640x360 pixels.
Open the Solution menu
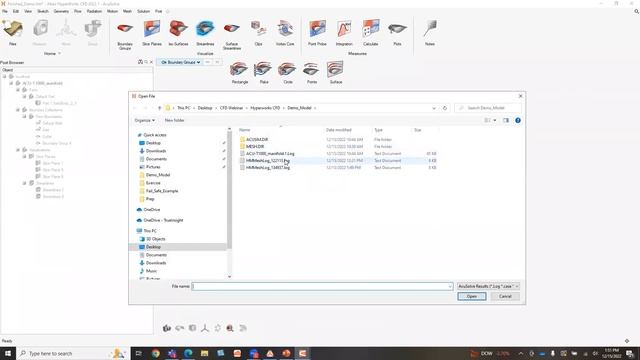pyautogui.click(x=143, y=11)
